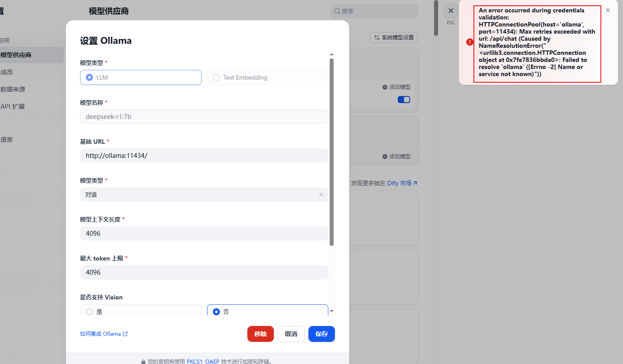Viewport: 623px width, 364px height.
Task: Click the 取消 button
Action: [291, 334]
